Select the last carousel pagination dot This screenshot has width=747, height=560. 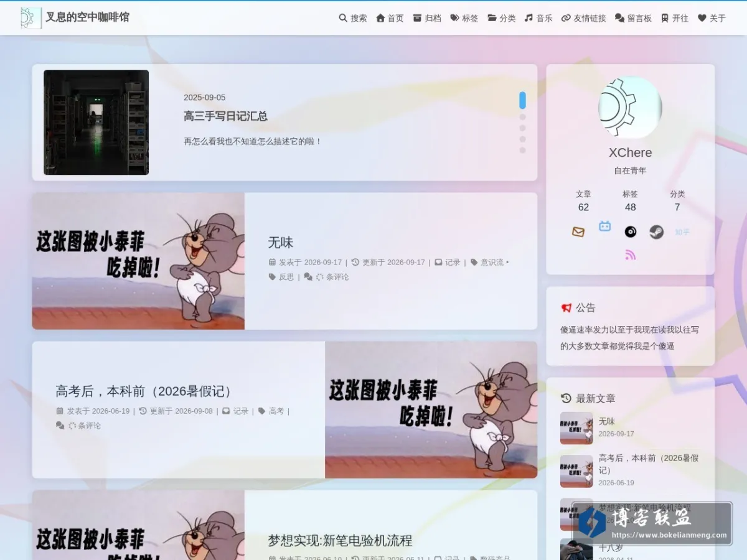[x=522, y=150]
